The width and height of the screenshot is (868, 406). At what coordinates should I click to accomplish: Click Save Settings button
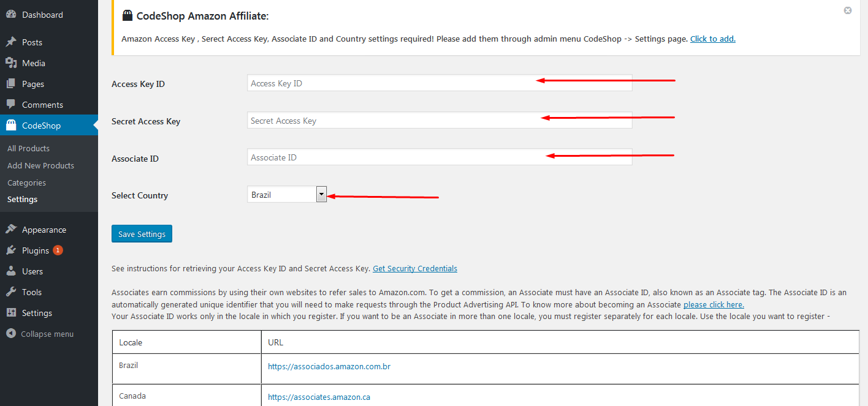click(142, 234)
